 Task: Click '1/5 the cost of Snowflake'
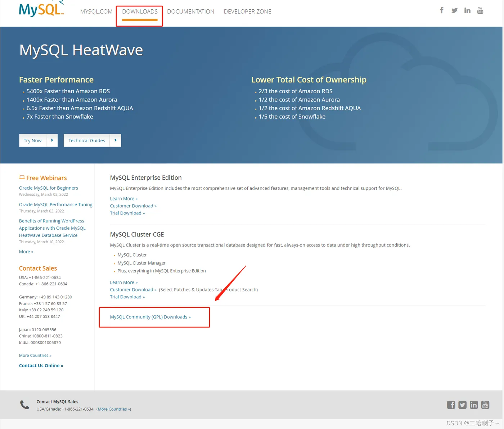[292, 117]
